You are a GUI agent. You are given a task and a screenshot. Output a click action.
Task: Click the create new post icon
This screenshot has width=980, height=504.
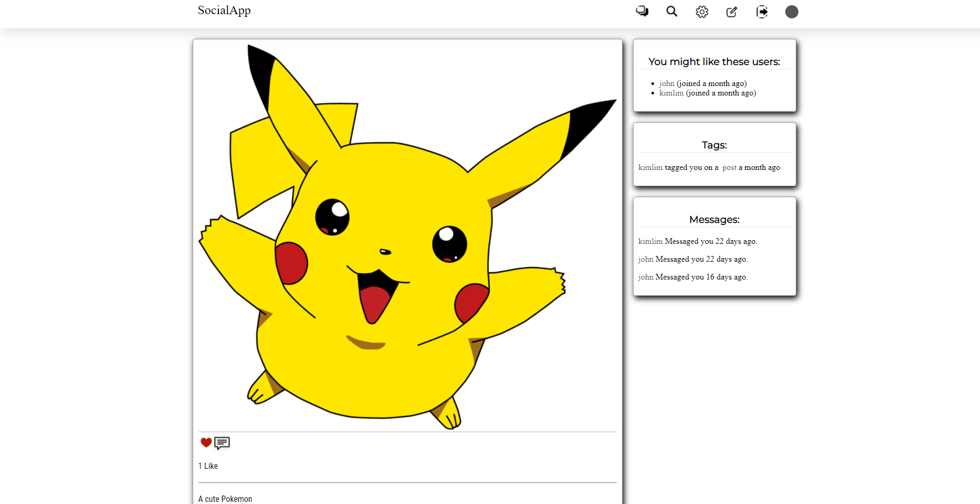pyautogui.click(x=732, y=12)
